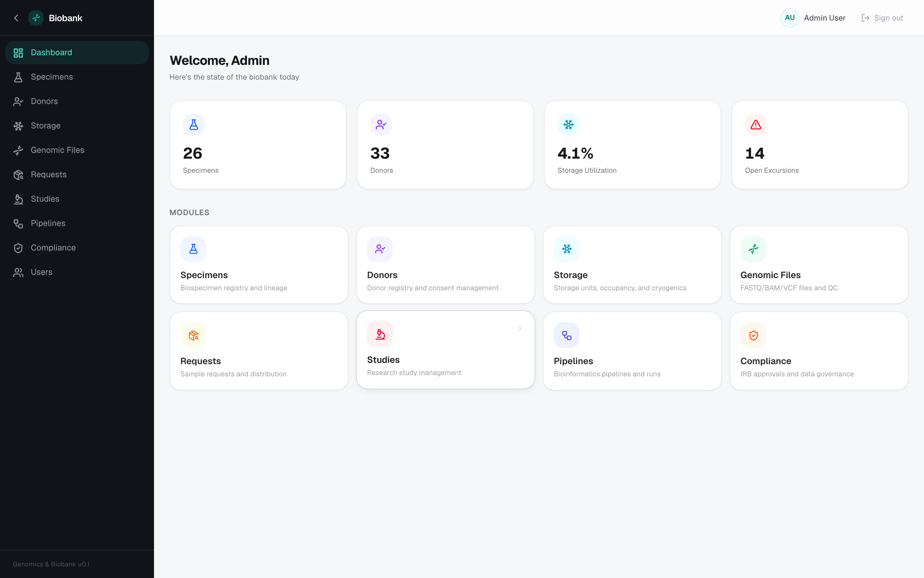Click snowflake icon in Storage module
The image size is (924, 578).
[x=567, y=249]
